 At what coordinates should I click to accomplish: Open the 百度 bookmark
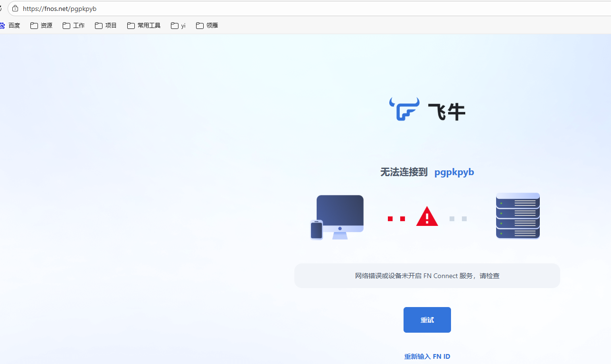click(10, 26)
